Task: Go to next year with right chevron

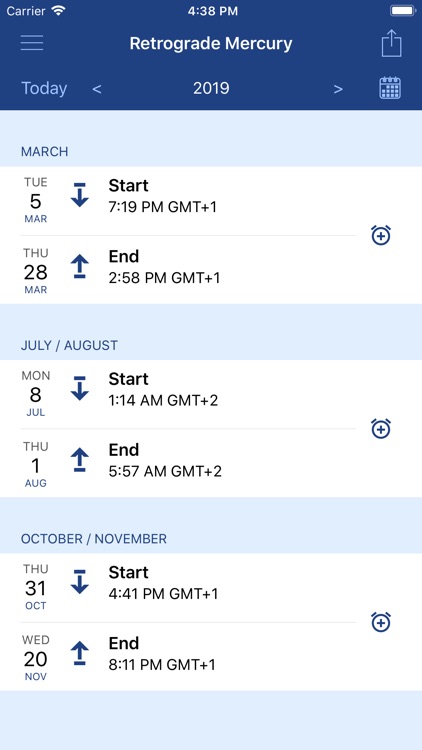Action: (x=338, y=89)
